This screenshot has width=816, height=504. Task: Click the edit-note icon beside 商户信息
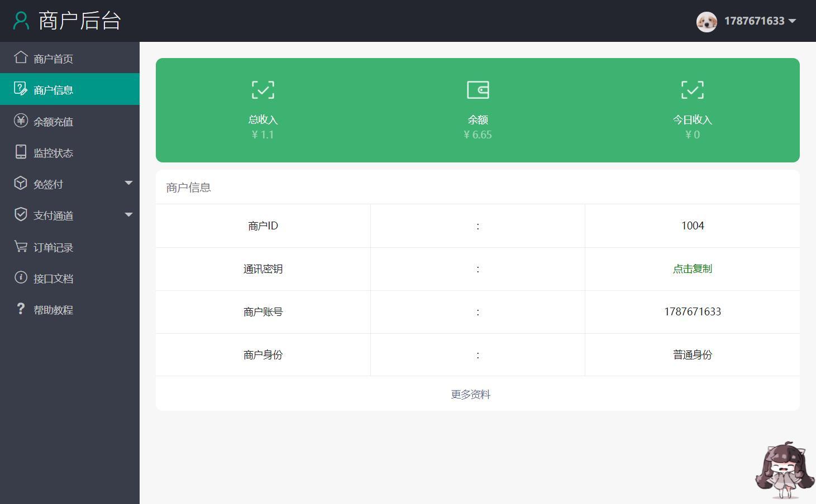(x=21, y=89)
